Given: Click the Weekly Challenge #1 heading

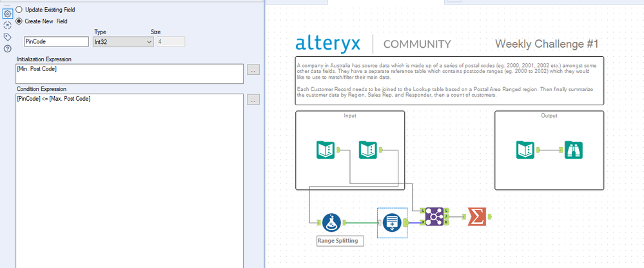Looking at the screenshot, I should 547,44.
